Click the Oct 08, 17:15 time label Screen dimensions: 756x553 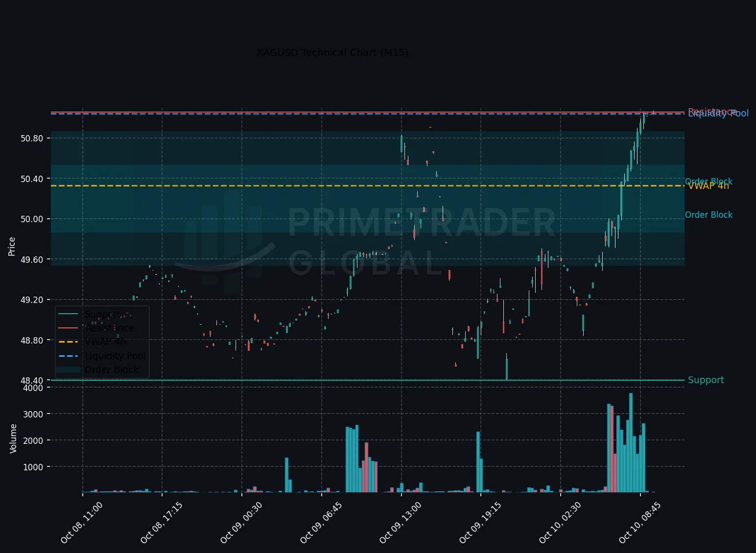(x=161, y=523)
